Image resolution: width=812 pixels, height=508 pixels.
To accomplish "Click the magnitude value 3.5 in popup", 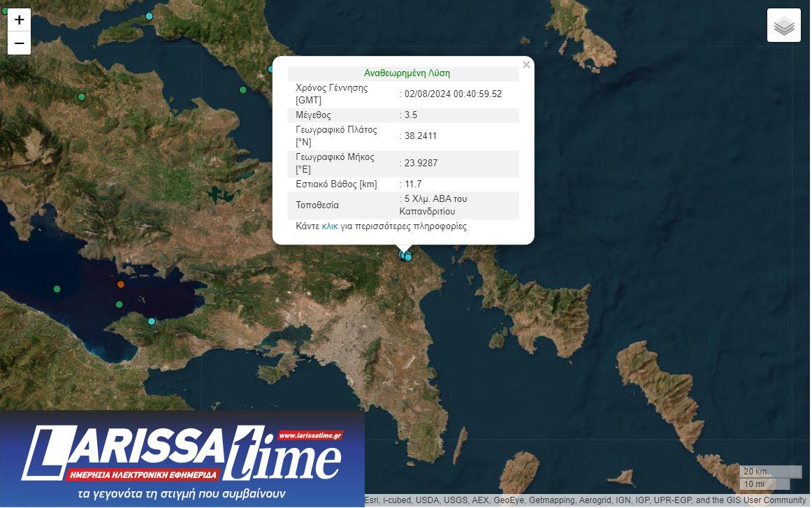I will coord(411,115).
